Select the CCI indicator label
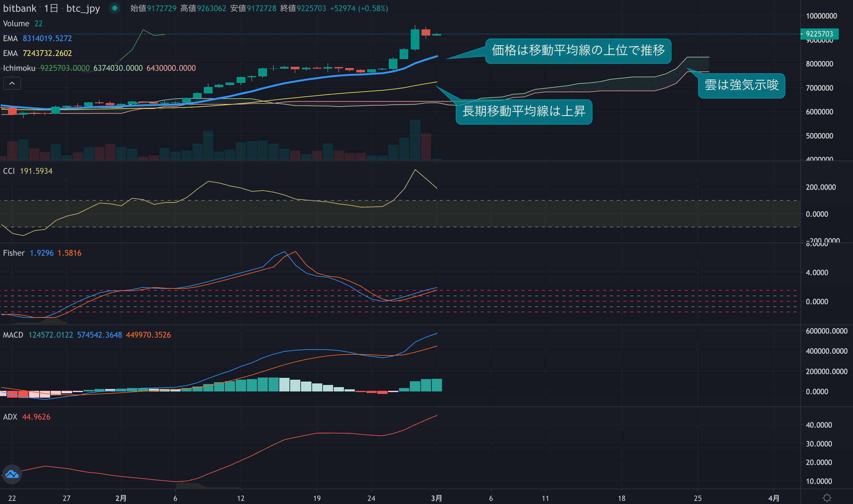This screenshot has height=504, width=853. (9, 171)
